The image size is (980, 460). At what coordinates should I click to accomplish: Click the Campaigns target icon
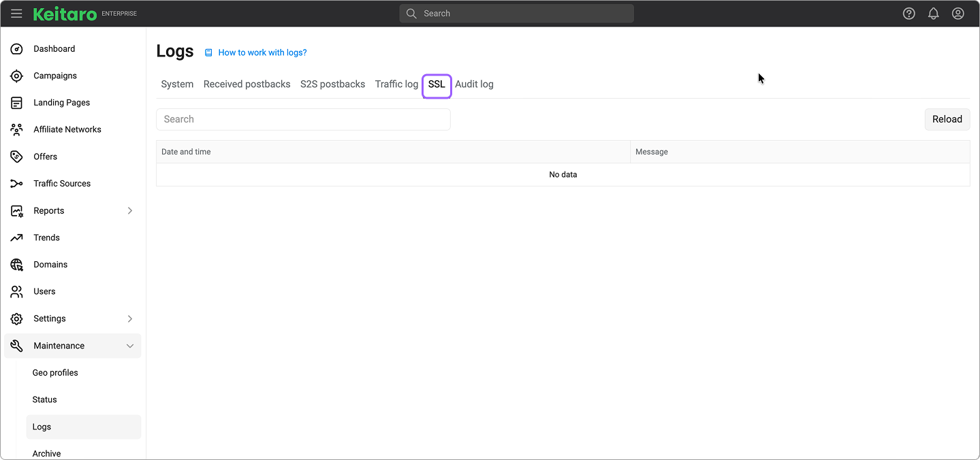tap(17, 76)
